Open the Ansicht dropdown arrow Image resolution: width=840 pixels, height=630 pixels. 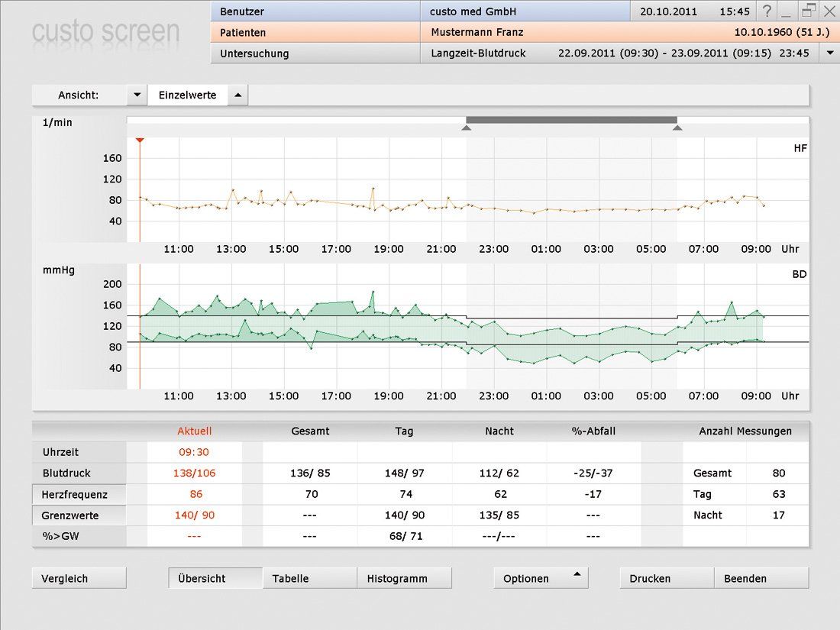coord(137,95)
